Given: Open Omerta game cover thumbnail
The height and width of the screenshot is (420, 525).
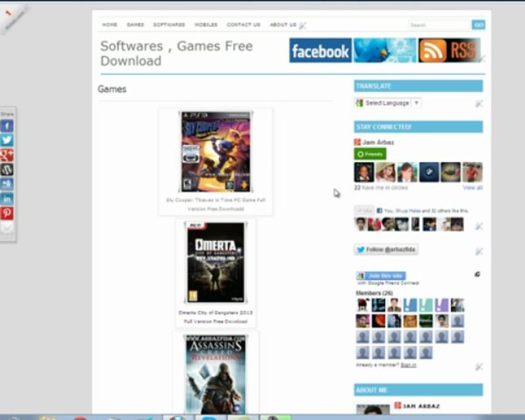Looking at the screenshot, I should (x=216, y=262).
